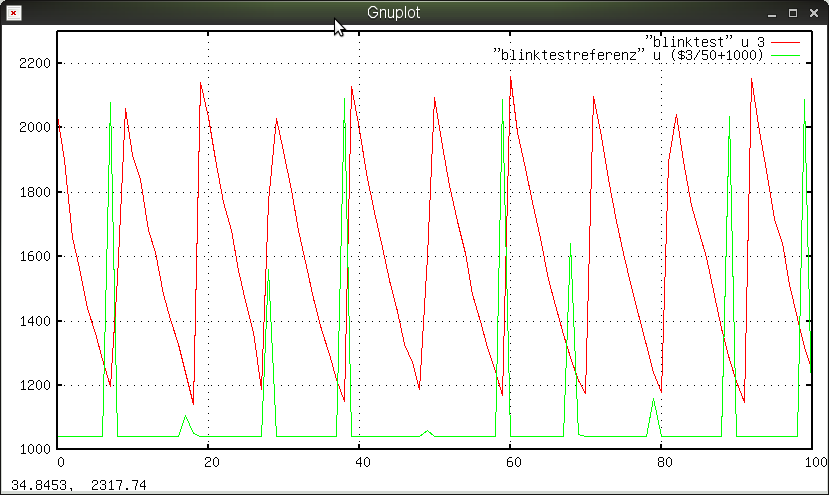Maximize the Gnuplot window
829x495 pixels.
tap(793, 14)
